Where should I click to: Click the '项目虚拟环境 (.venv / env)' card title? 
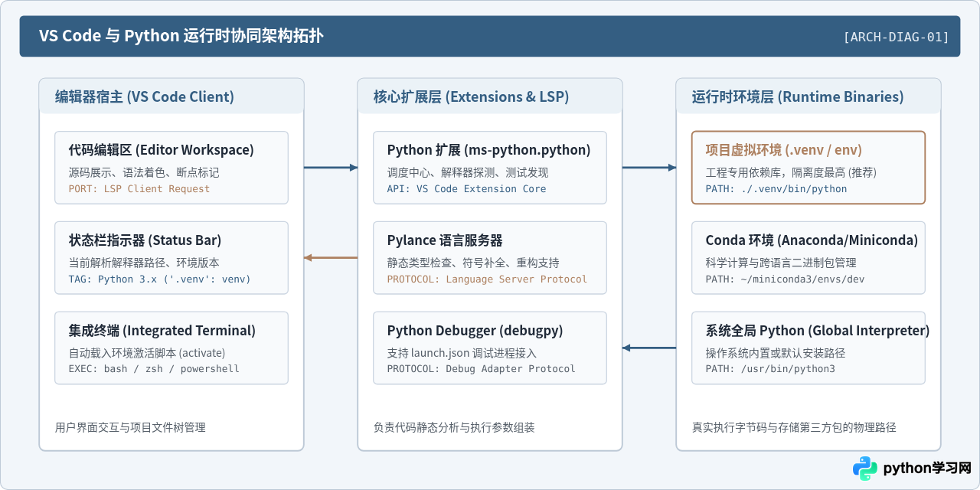(x=784, y=150)
